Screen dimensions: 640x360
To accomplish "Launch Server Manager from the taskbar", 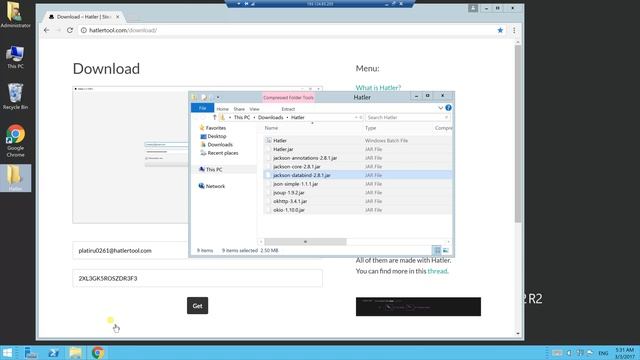I will (x=31, y=353).
